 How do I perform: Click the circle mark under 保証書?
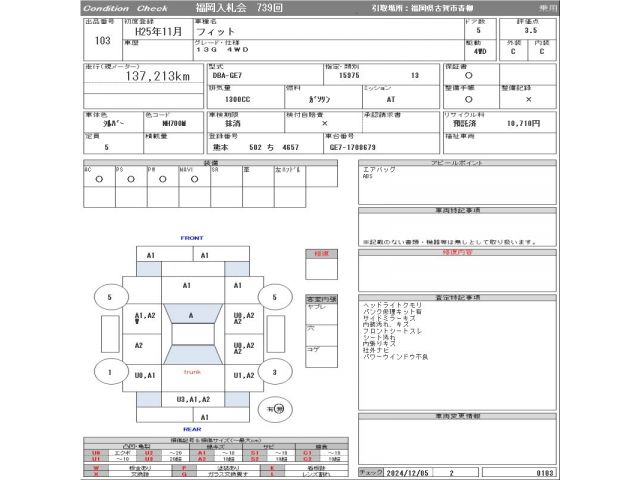tap(469, 76)
